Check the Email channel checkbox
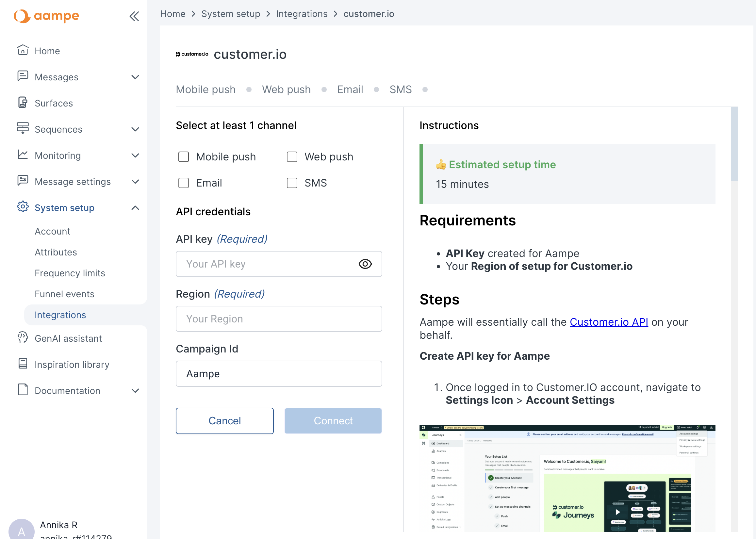Viewport: 756px width, 539px height. pos(184,183)
